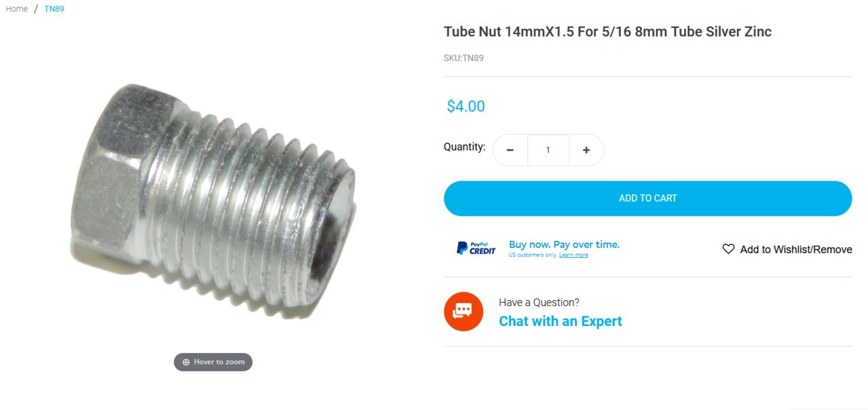This screenshot has width=868, height=410.
Task: Click the $4.00 price text
Action: [x=466, y=106]
